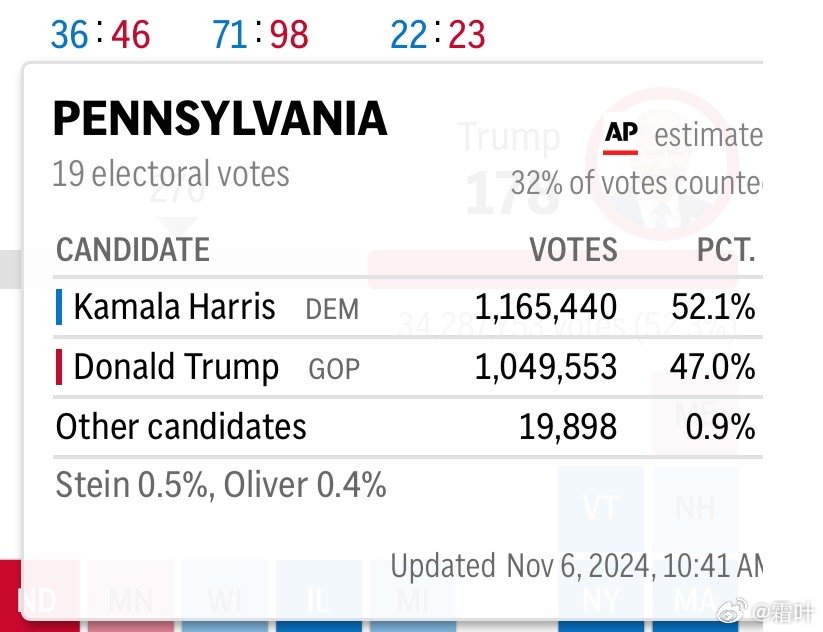Select the MI state tile
Screen dimensions: 823x632
410,602
